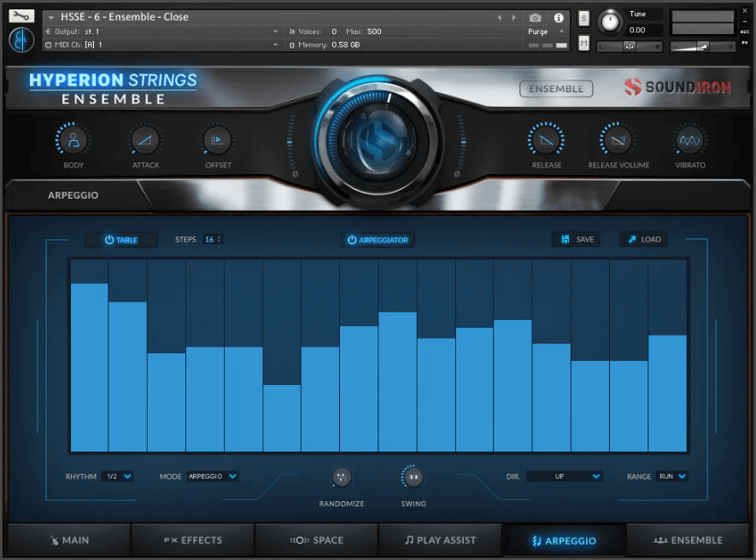Image resolution: width=756 pixels, height=560 pixels.
Task: Click the Purge label
Action: click(x=537, y=32)
